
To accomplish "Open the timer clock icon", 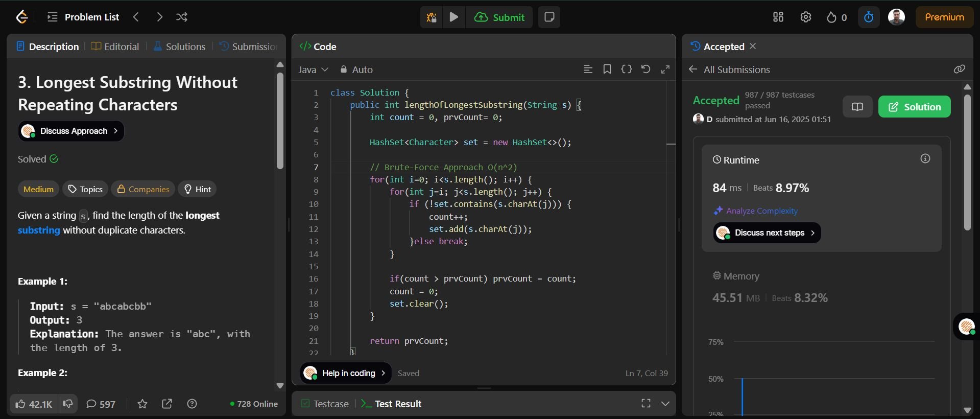I will point(869,17).
